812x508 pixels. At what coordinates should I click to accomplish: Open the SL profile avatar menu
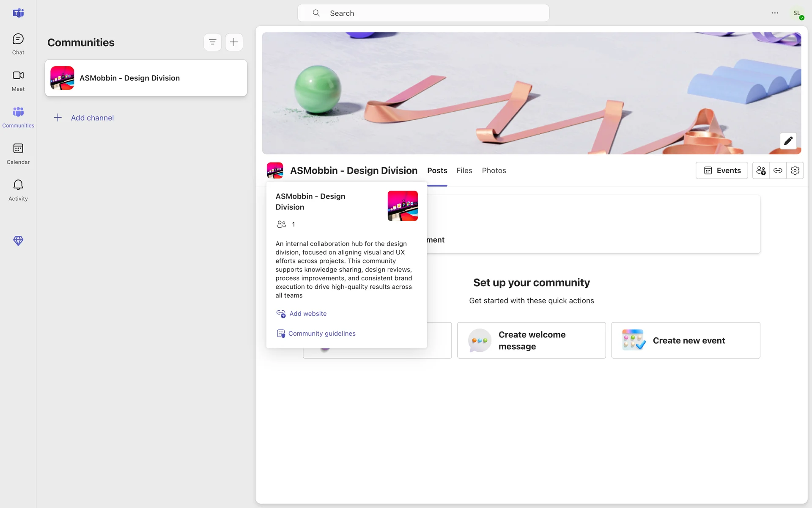click(797, 13)
